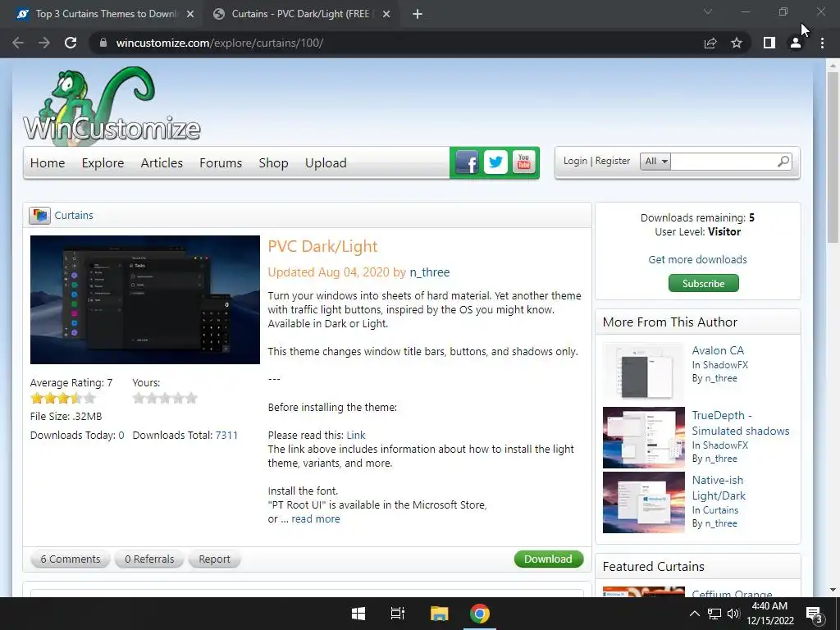Open the Upload menu item
Screen dimensions: 840x630
[326, 163]
